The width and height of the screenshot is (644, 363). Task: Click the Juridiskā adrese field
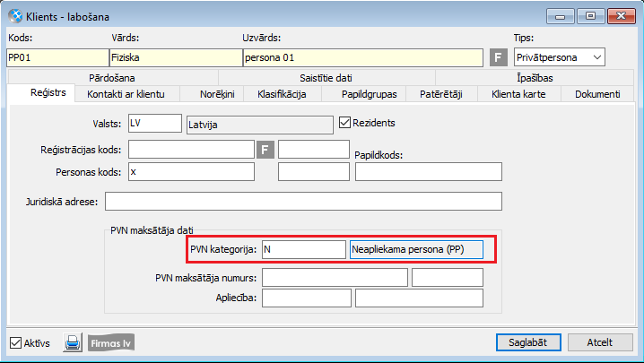pyautogui.click(x=303, y=201)
